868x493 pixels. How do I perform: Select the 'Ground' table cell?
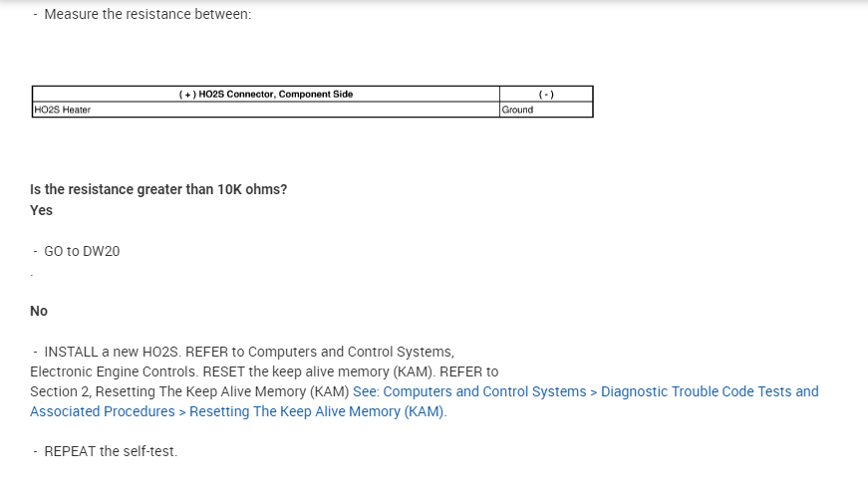click(x=517, y=110)
